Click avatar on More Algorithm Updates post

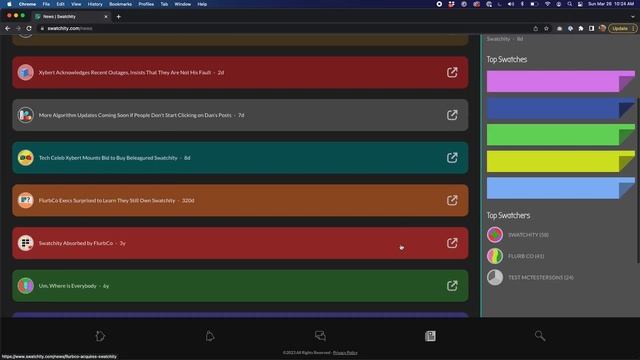25,115
